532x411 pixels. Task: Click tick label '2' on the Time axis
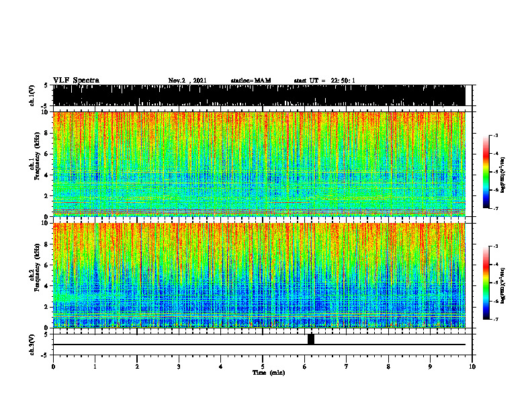(137, 367)
